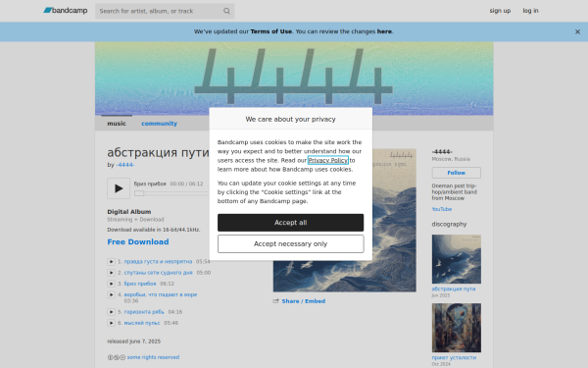This screenshot has width=588, height=368.
Task: Click the 4444 header banner image
Action: click(294, 79)
